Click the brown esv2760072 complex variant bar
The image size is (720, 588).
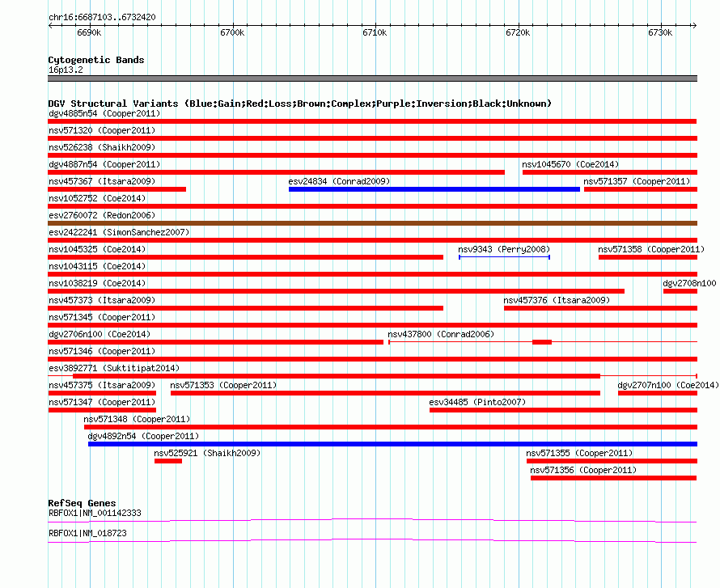(372, 223)
